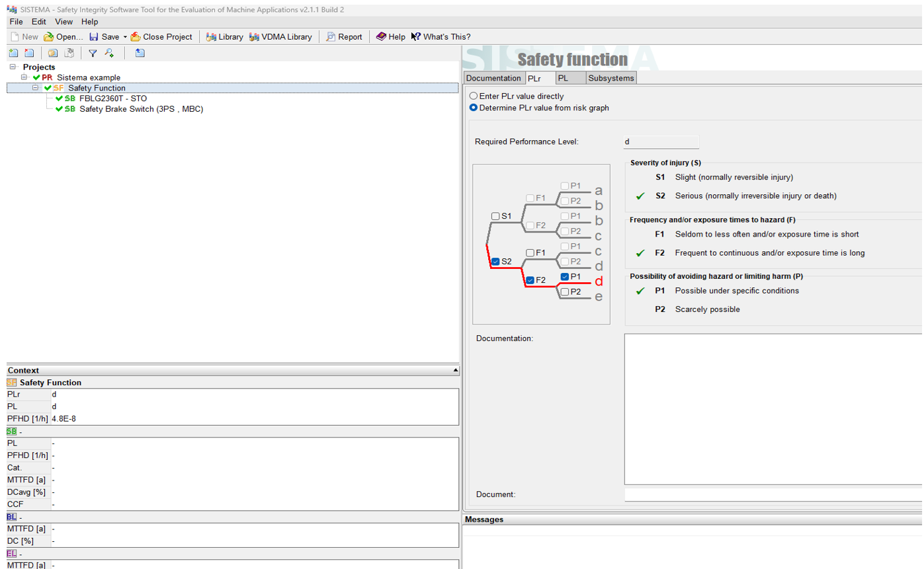Click the funnel filter icon above the tree
The width and height of the screenshot is (924, 569).
(x=93, y=54)
